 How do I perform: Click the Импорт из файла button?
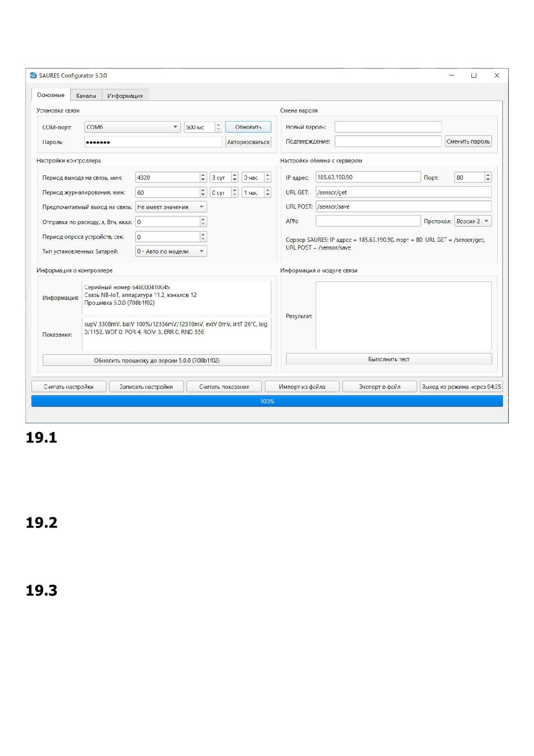[x=302, y=387]
